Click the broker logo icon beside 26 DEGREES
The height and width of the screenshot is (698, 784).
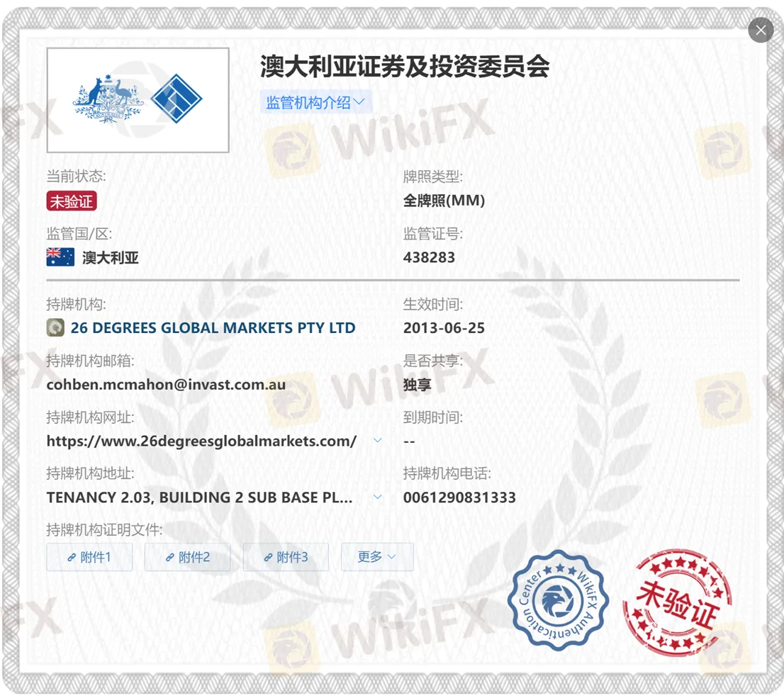tap(55, 328)
